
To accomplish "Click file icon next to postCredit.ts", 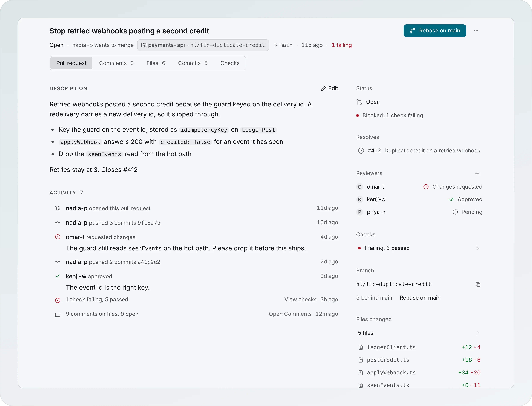I will coord(361,360).
